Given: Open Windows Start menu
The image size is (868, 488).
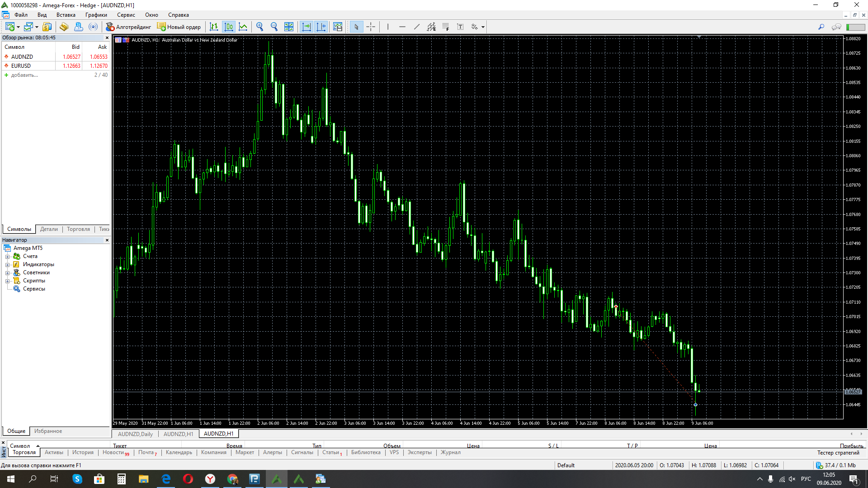Looking at the screenshot, I should (x=11, y=479).
